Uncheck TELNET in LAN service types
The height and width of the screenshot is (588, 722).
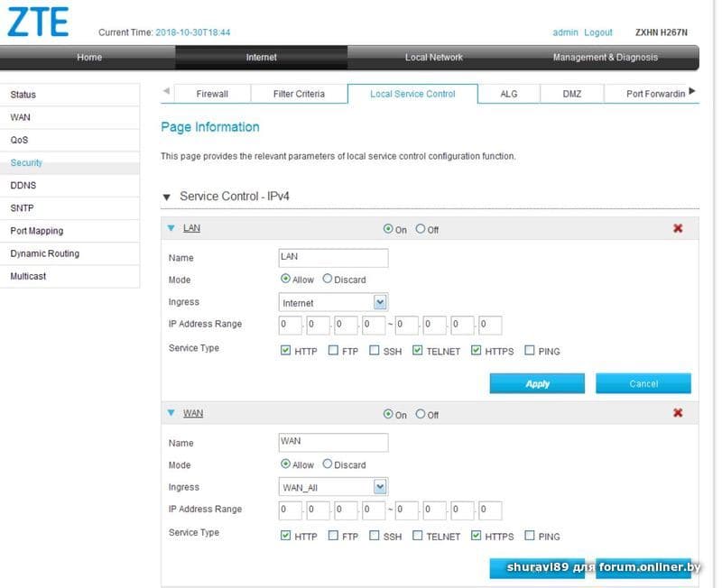pyautogui.click(x=417, y=351)
